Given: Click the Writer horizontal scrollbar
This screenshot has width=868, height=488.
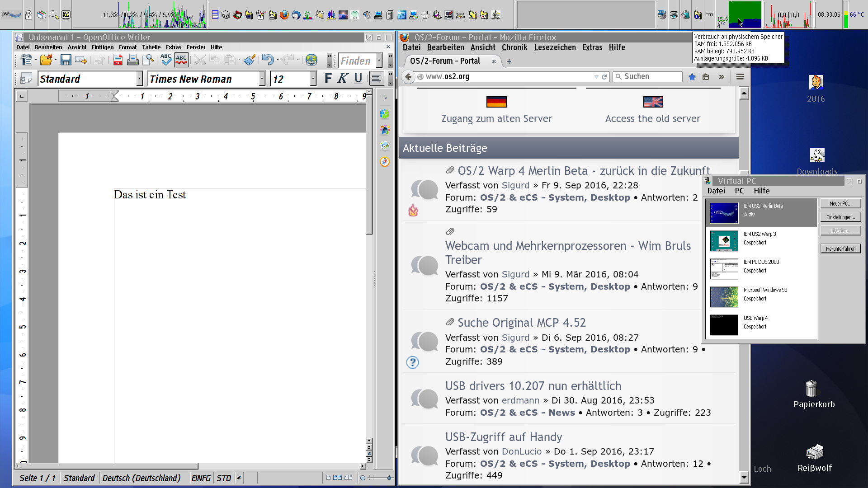Looking at the screenshot, I should pyautogui.click(x=190, y=466).
